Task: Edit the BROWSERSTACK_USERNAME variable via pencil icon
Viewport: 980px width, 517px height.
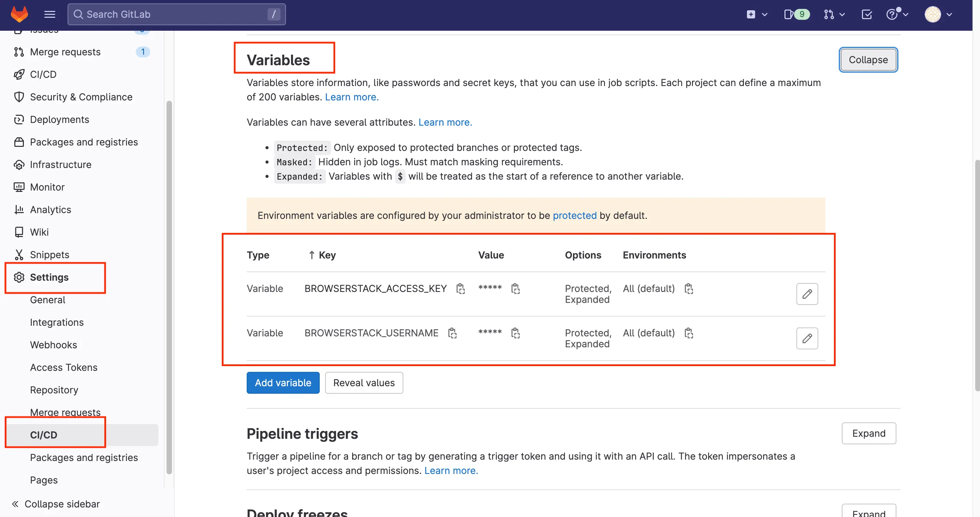Action: (x=807, y=338)
